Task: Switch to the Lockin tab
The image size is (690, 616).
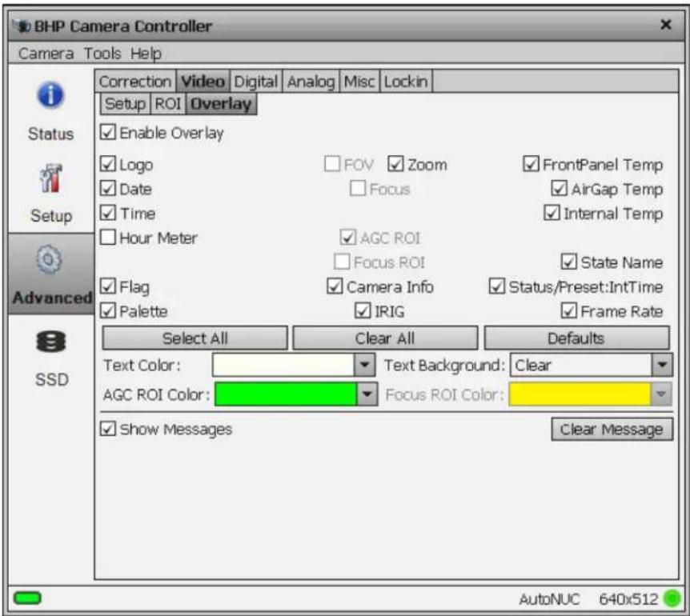Action: (406, 82)
